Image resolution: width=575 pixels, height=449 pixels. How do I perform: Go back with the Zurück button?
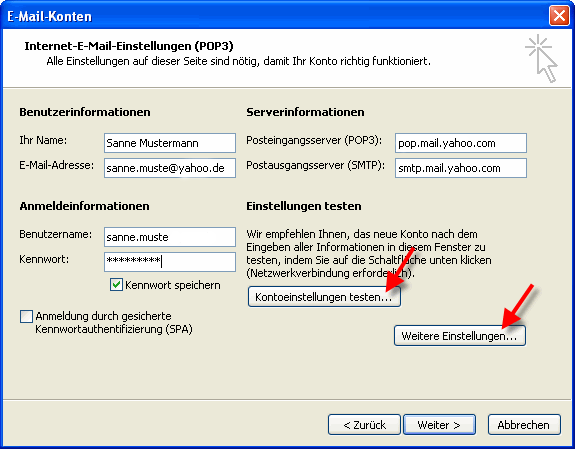[364, 425]
